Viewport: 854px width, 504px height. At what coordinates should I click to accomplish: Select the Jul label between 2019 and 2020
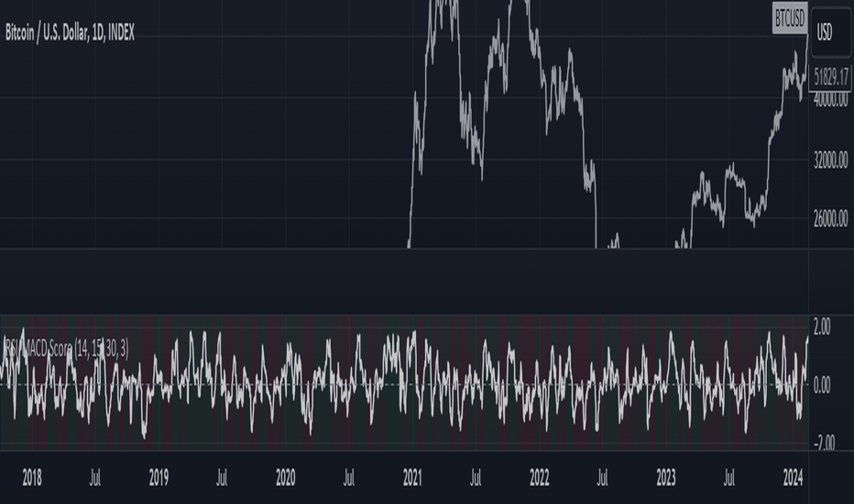pyautogui.click(x=221, y=478)
